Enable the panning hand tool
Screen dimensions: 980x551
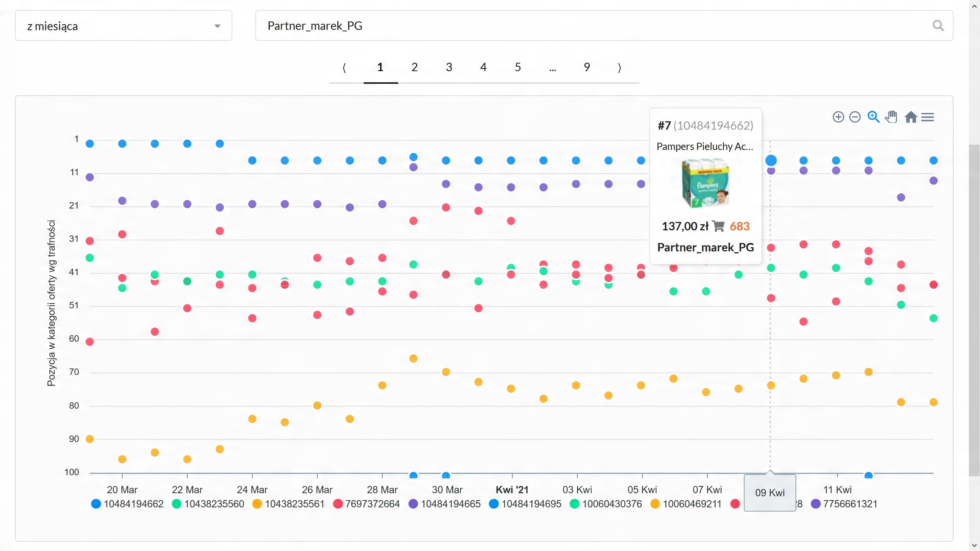coord(891,117)
